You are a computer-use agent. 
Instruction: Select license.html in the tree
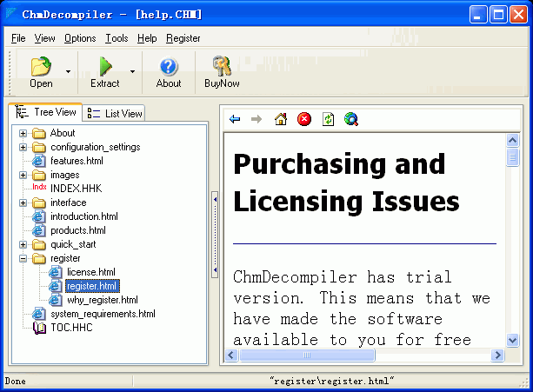(x=90, y=272)
